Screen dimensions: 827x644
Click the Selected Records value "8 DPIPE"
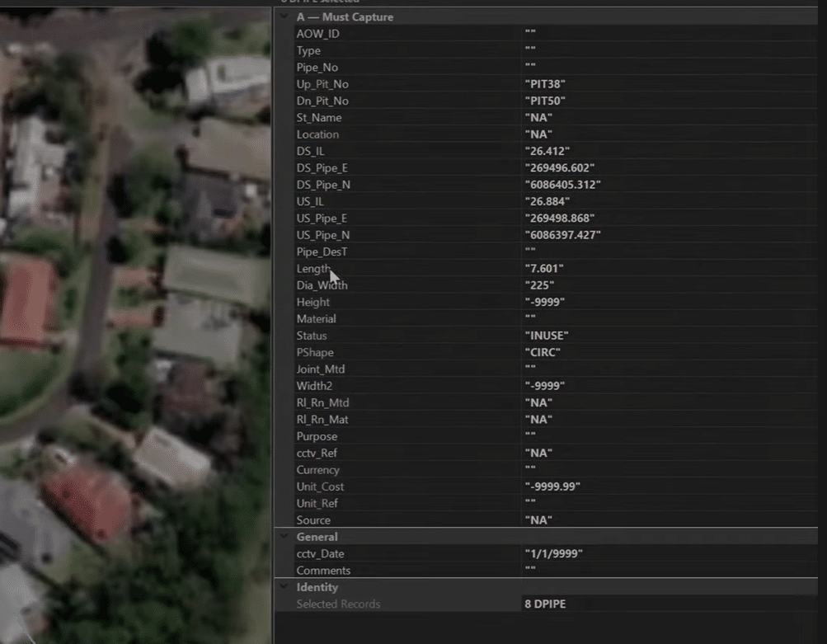tap(545, 604)
